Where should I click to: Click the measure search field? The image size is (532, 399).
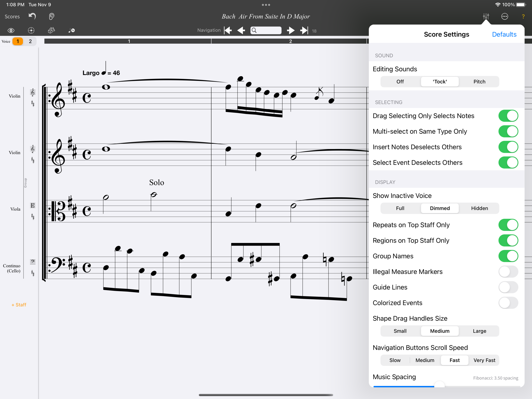pos(266,30)
